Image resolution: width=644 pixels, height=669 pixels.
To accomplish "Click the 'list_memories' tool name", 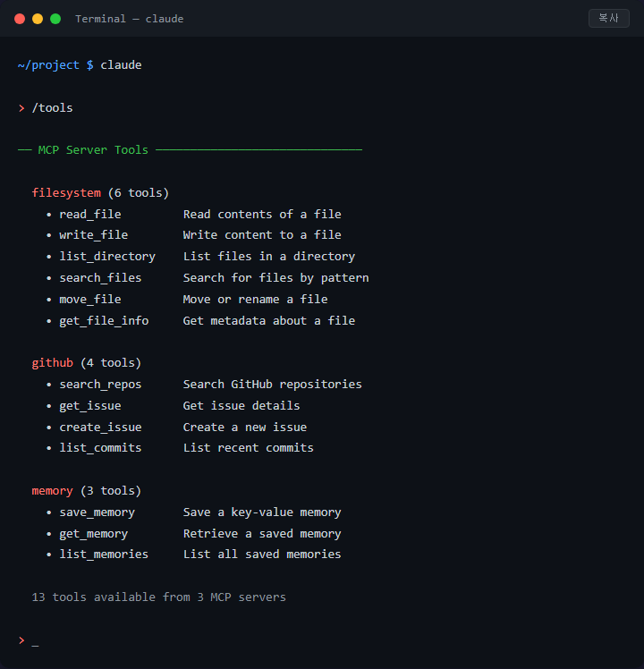I will tap(104, 555).
